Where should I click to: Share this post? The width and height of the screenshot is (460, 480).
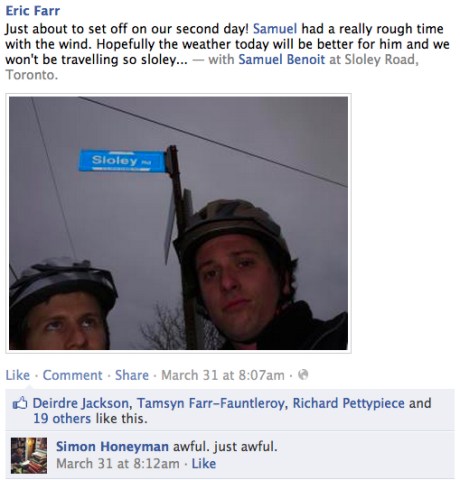132,375
